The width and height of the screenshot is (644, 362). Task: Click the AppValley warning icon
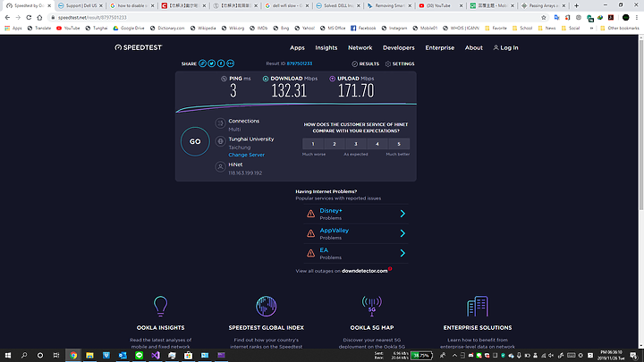(x=311, y=233)
